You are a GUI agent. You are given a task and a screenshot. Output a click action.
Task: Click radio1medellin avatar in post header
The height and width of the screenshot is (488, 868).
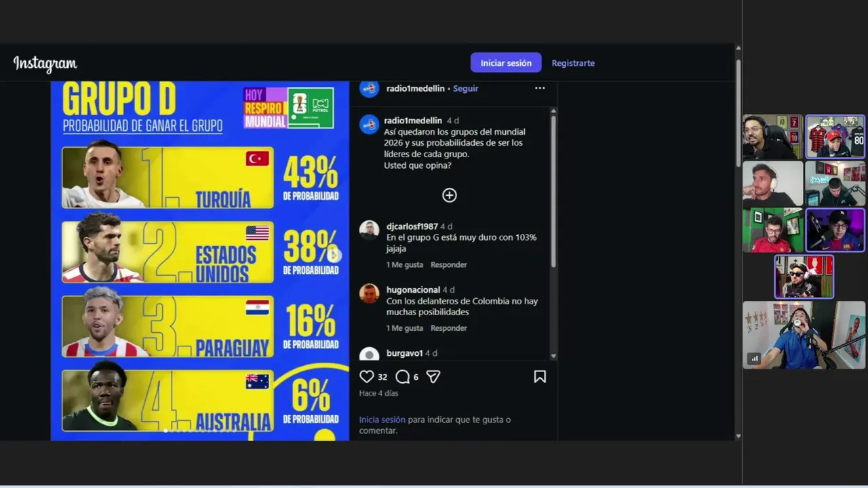click(x=369, y=88)
